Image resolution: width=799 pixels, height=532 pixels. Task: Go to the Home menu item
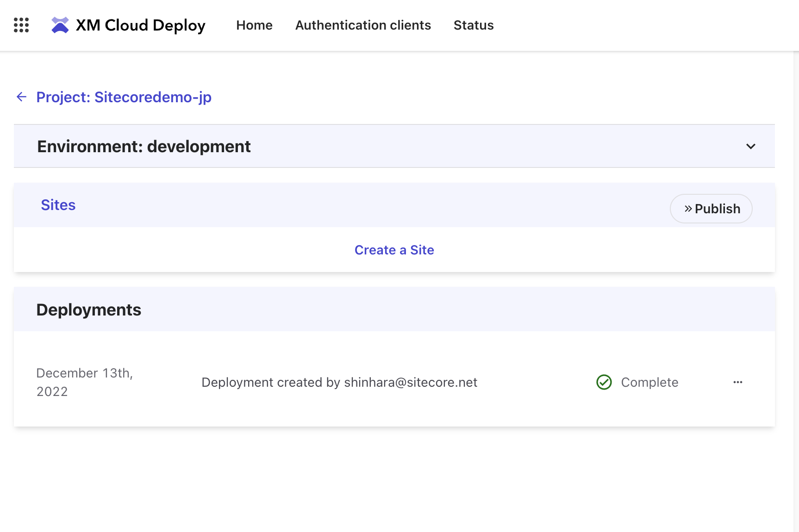254,25
